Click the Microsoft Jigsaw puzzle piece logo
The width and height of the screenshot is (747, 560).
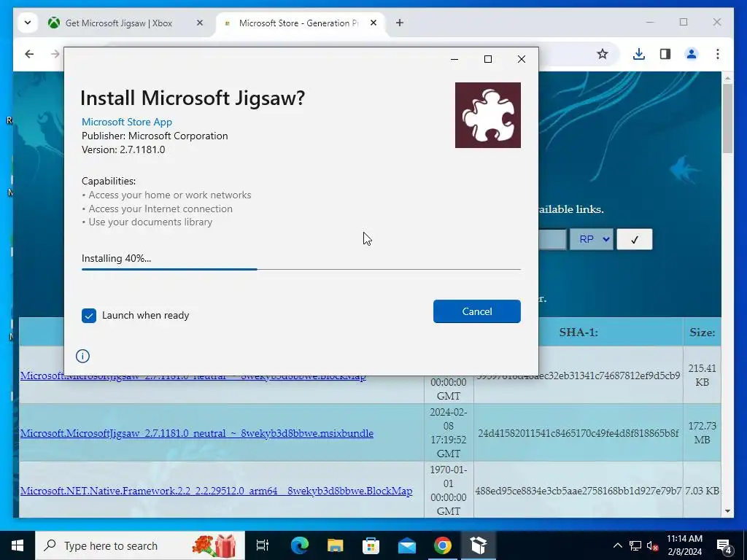pyautogui.click(x=488, y=114)
